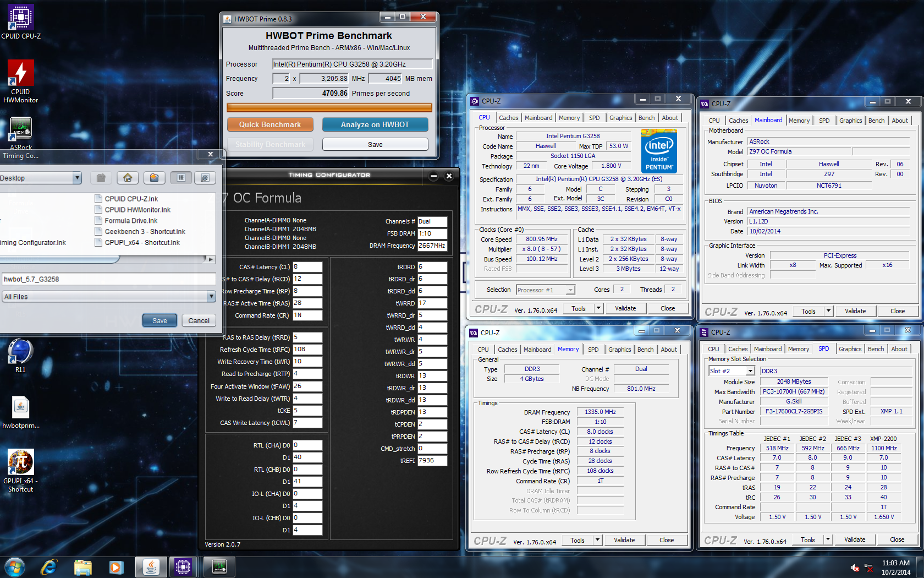Click the tREFI value field 7936
The width and height of the screenshot is (924, 578).
pyautogui.click(x=432, y=461)
